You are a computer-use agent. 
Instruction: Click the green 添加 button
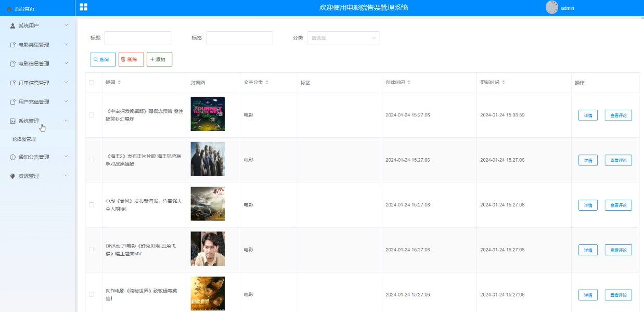click(x=159, y=60)
